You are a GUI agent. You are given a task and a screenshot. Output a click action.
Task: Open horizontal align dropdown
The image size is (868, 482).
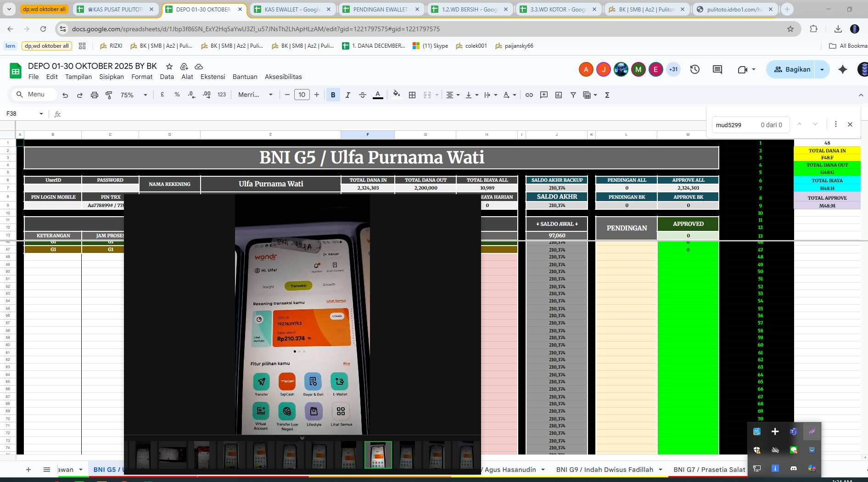click(x=453, y=95)
